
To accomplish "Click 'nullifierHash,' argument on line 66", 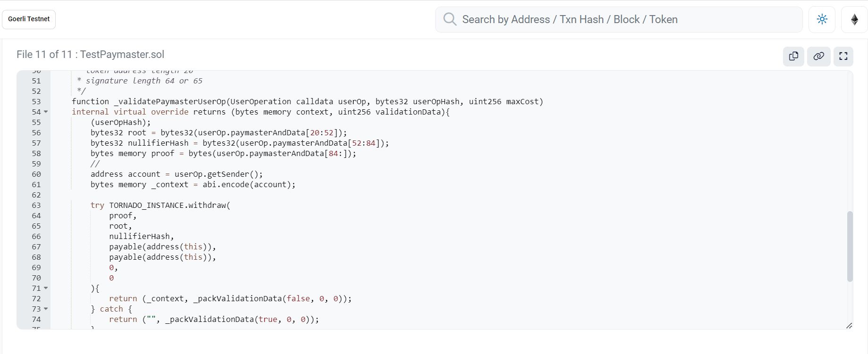I will click(x=142, y=236).
